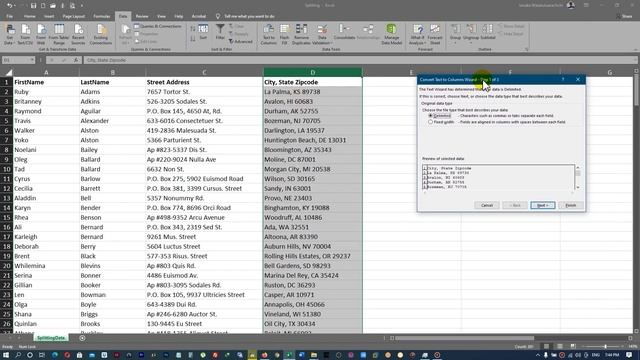Switch to the Home tab
Image resolution: width=640 pixels, height=360 pixels.
pos(29,16)
